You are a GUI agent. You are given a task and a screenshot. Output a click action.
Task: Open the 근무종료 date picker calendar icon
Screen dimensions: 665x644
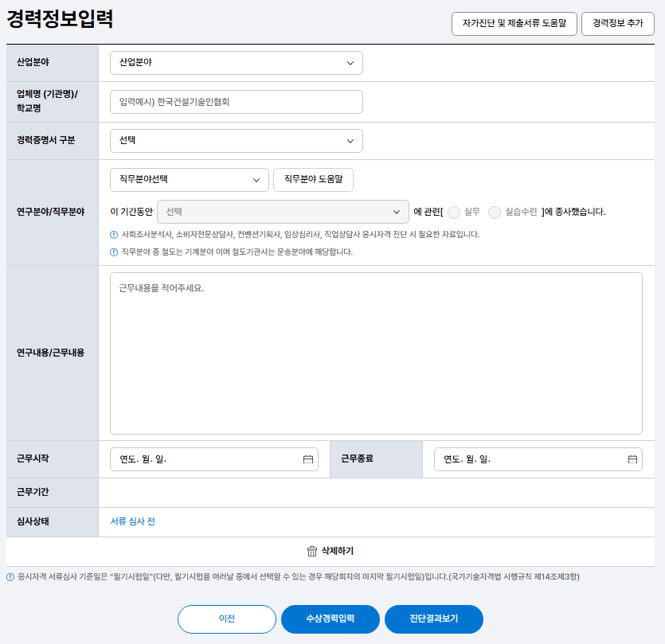[x=632, y=459]
